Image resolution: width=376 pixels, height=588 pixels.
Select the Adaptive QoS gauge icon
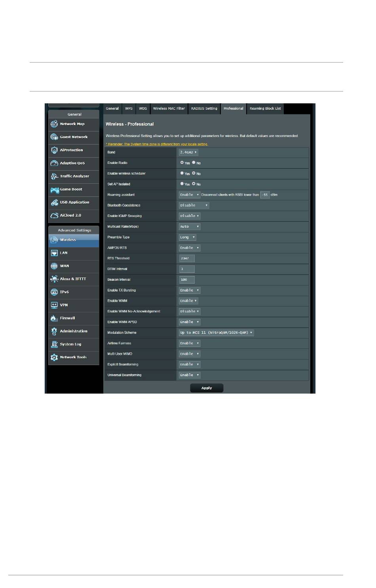point(54,163)
